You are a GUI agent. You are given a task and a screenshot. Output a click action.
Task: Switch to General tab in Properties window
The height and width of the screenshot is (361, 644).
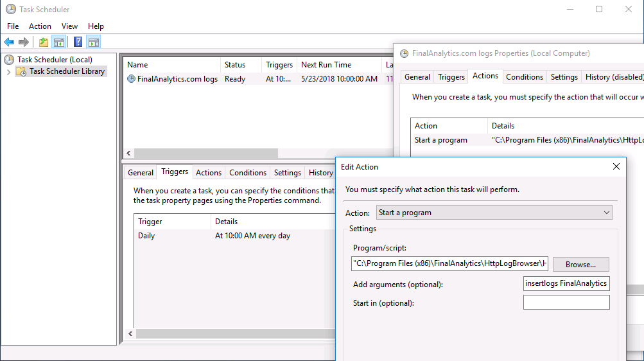[417, 77]
